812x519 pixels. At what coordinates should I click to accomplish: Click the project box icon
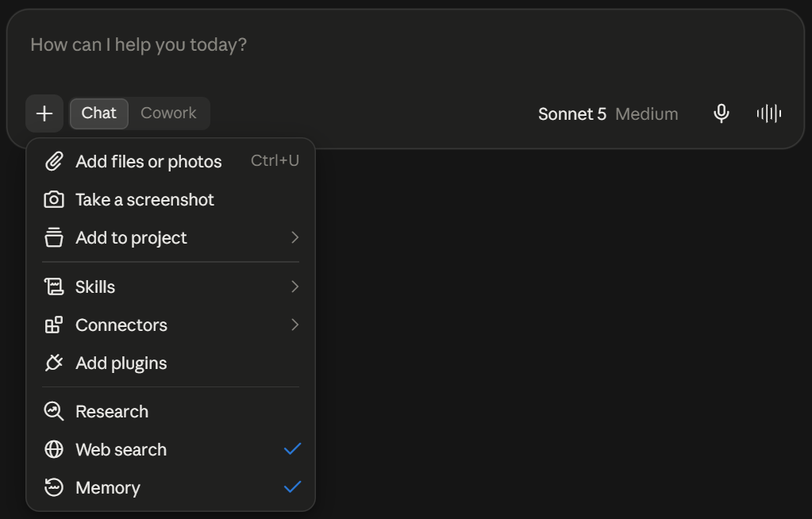[x=54, y=237]
